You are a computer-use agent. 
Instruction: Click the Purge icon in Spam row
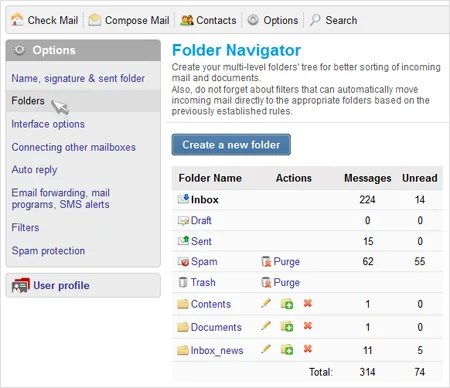(x=266, y=262)
